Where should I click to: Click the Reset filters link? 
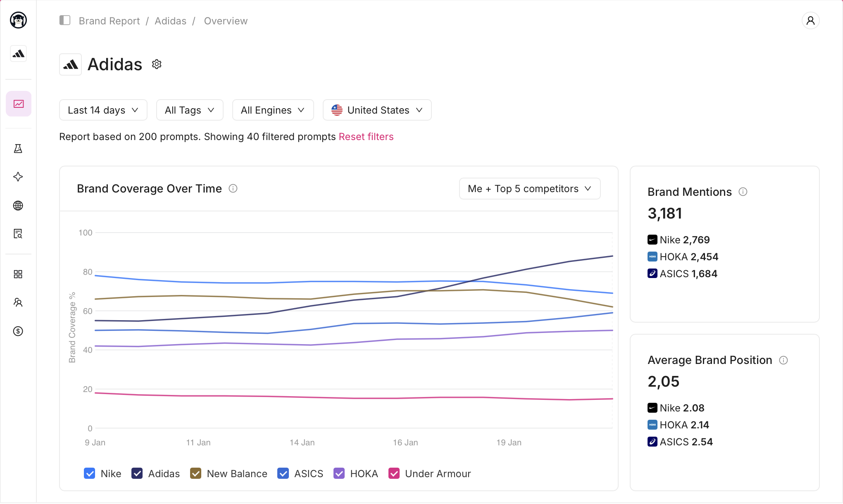coord(366,137)
